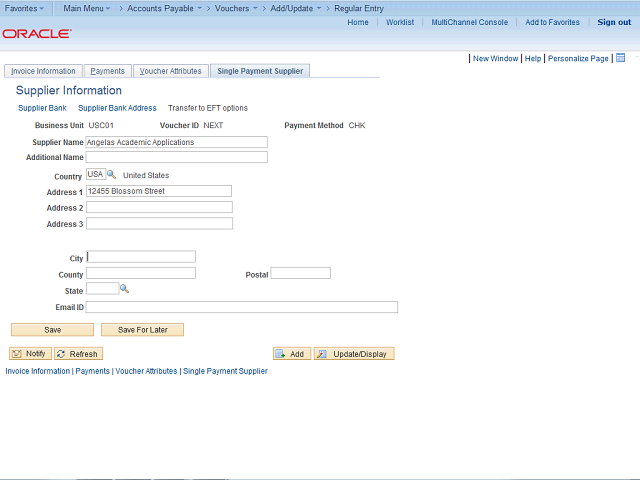Click the Update/Display button's icon
640x480 pixels.
click(x=322, y=354)
